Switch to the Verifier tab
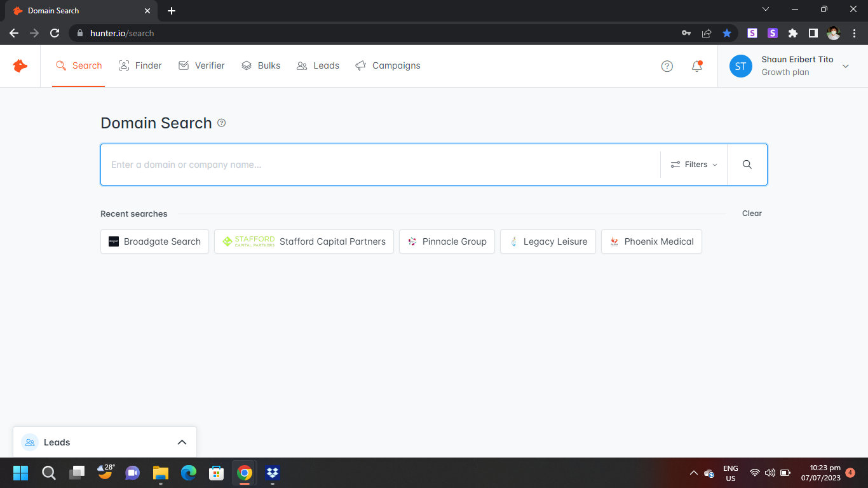The height and width of the screenshot is (488, 868). [x=201, y=65]
